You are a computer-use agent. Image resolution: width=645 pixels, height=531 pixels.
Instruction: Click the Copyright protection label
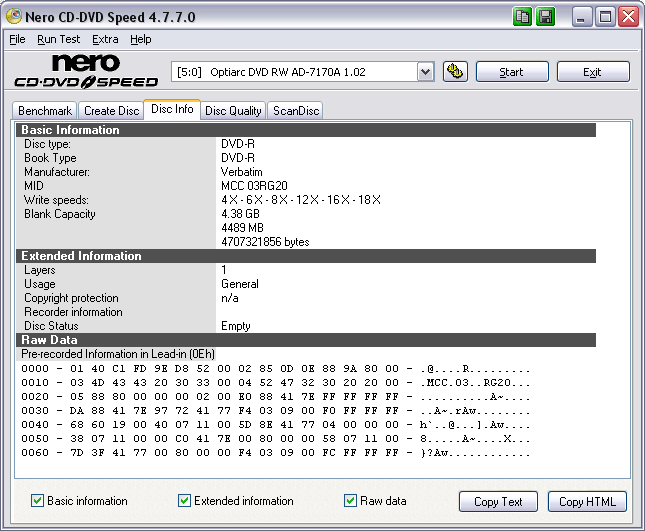71,298
